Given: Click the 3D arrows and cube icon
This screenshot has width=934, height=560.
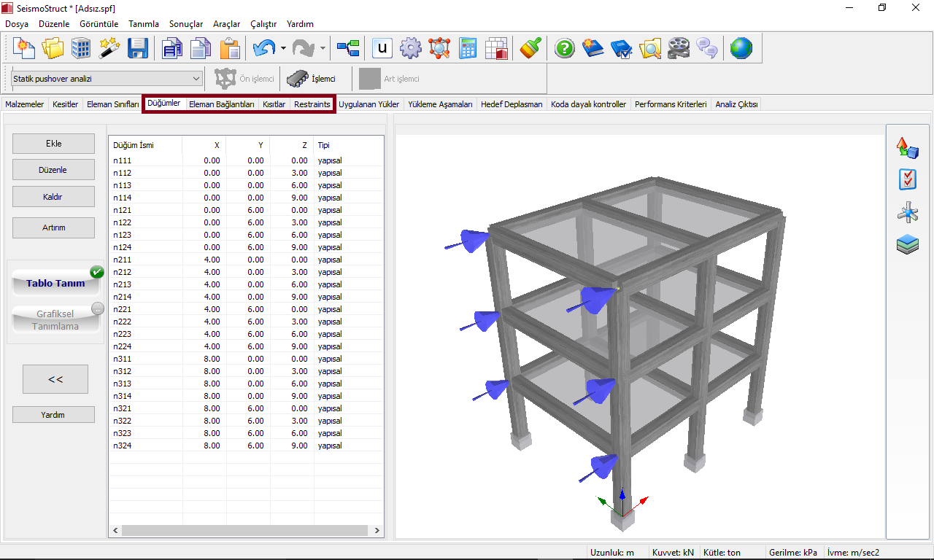Looking at the screenshot, I should tap(907, 148).
